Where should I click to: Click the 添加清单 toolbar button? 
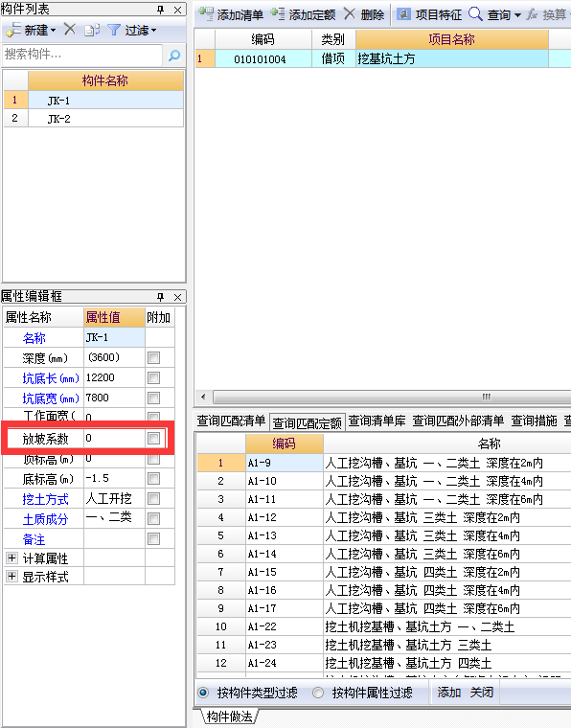pyautogui.click(x=231, y=14)
